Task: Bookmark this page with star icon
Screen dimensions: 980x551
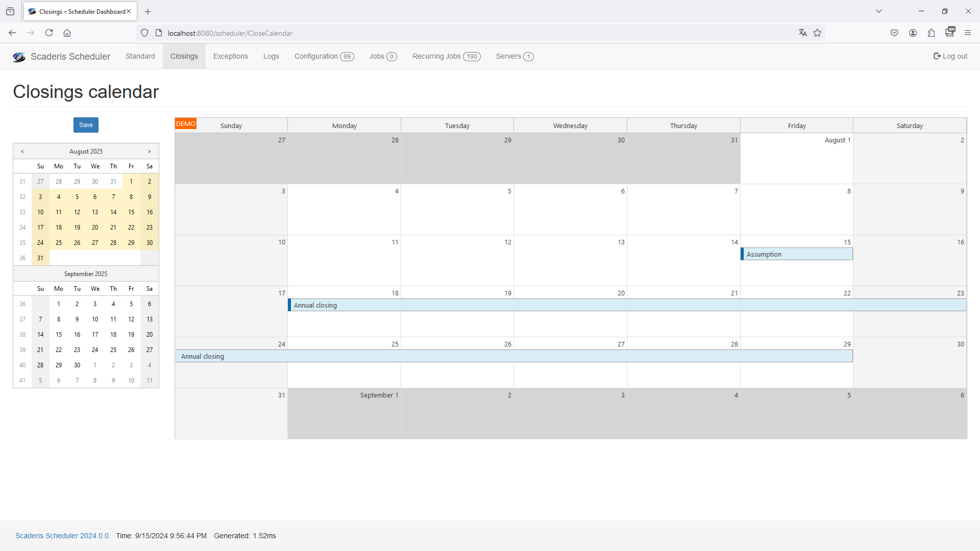Action: pyautogui.click(x=817, y=33)
